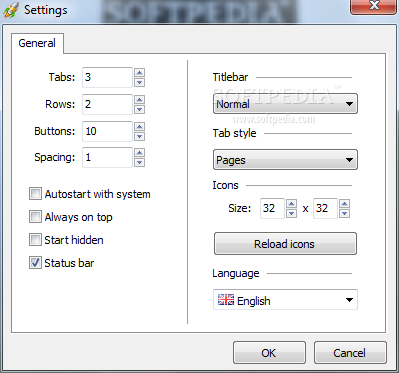Click the UK flag icon beside English
Screen dimensions: 399x373
226,300
